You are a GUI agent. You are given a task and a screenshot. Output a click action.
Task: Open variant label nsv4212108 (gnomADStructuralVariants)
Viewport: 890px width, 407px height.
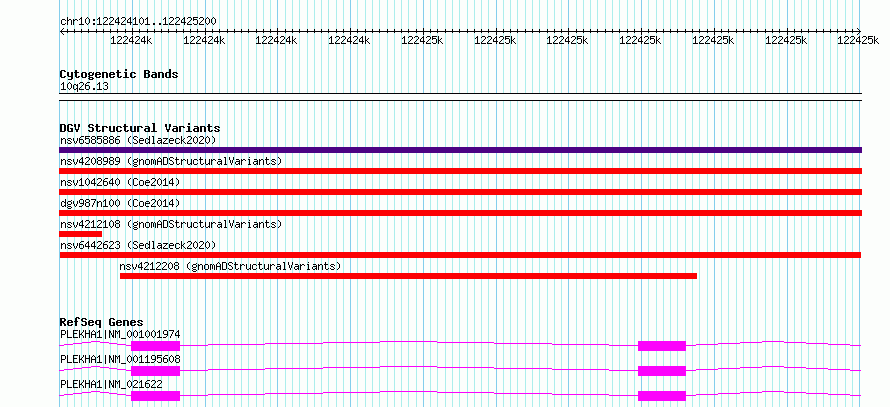coord(171,224)
